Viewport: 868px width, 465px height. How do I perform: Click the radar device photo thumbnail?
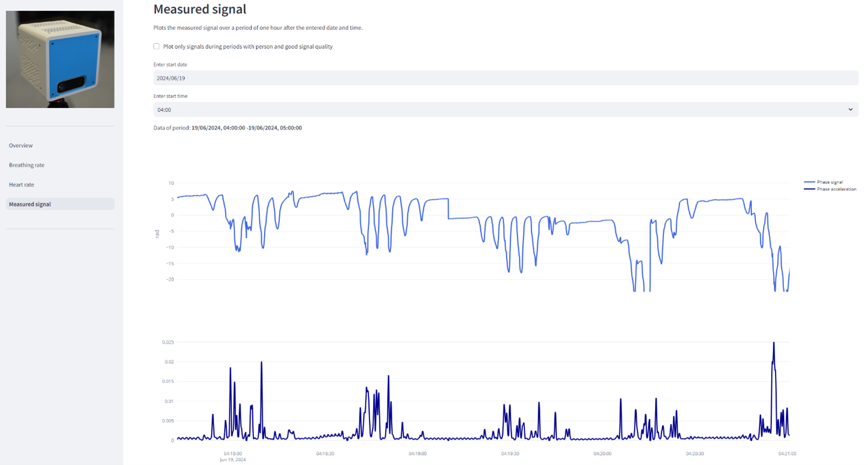(x=60, y=59)
